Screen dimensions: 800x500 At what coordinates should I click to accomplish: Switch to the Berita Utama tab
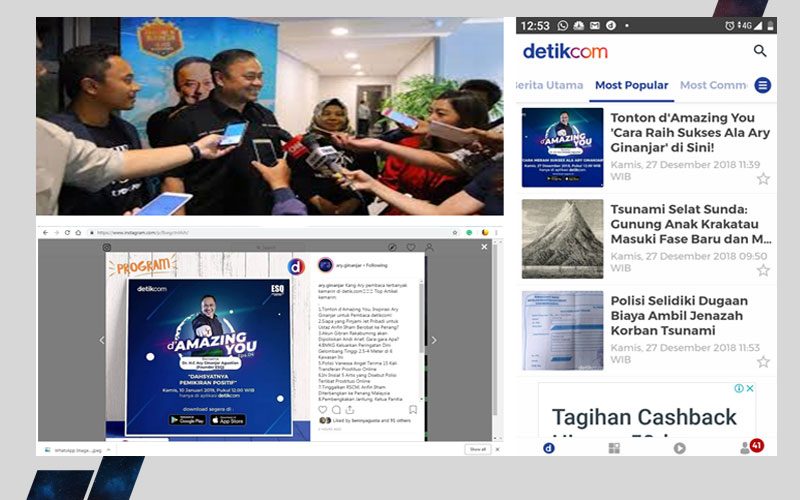click(549, 86)
